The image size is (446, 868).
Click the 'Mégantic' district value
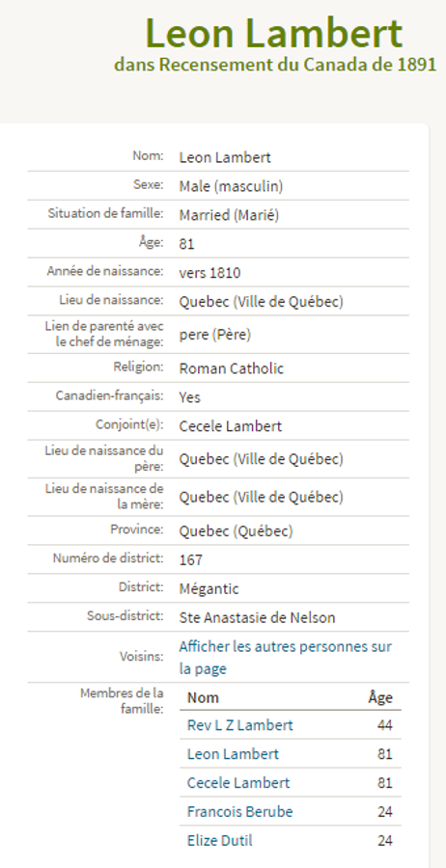point(209,588)
